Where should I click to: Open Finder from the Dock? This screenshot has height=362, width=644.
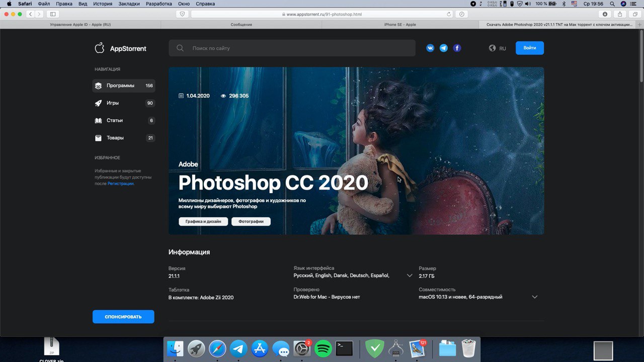(175, 348)
